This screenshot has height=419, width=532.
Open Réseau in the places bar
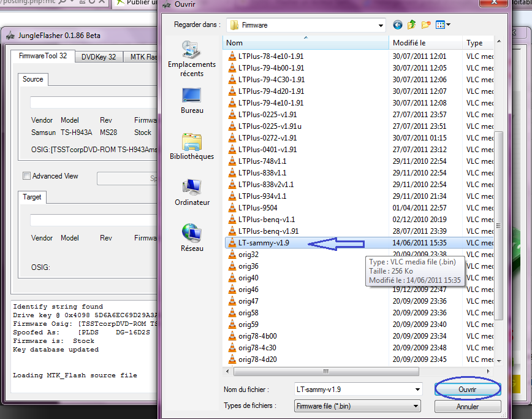[192, 237]
